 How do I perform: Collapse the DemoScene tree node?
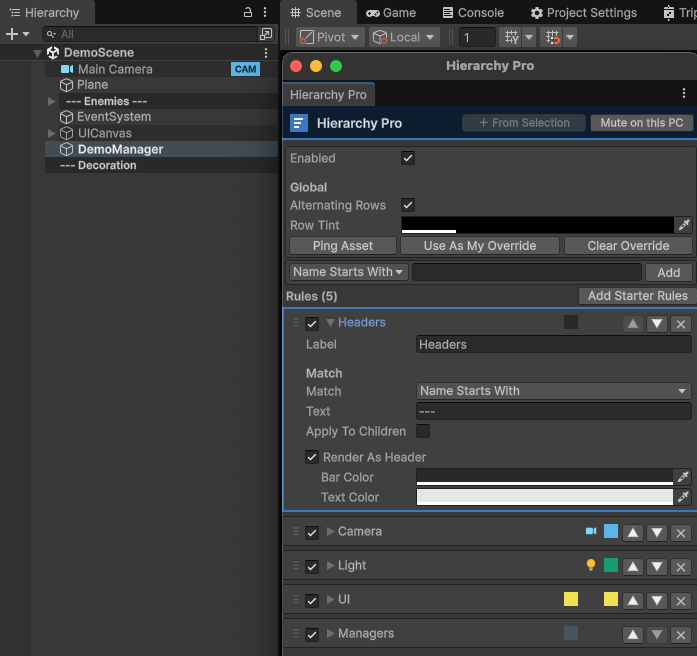click(37, 53)
